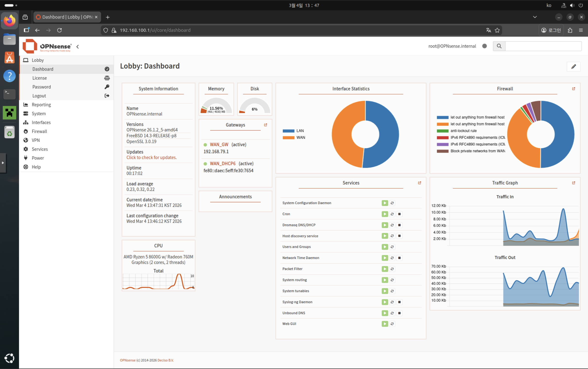588x369 pixels.
Task: Click the edit dashboard pencil icon
Action: [x=573, y=67]
